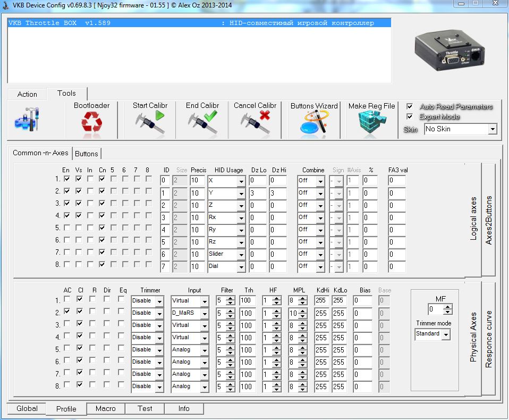Expand the Trimmer mode Standard dropdown

click(445, 334)
